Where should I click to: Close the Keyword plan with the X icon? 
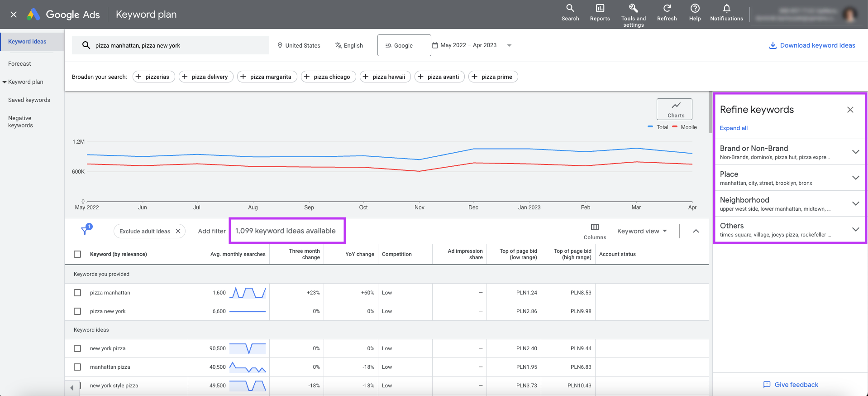pos(14,14)
